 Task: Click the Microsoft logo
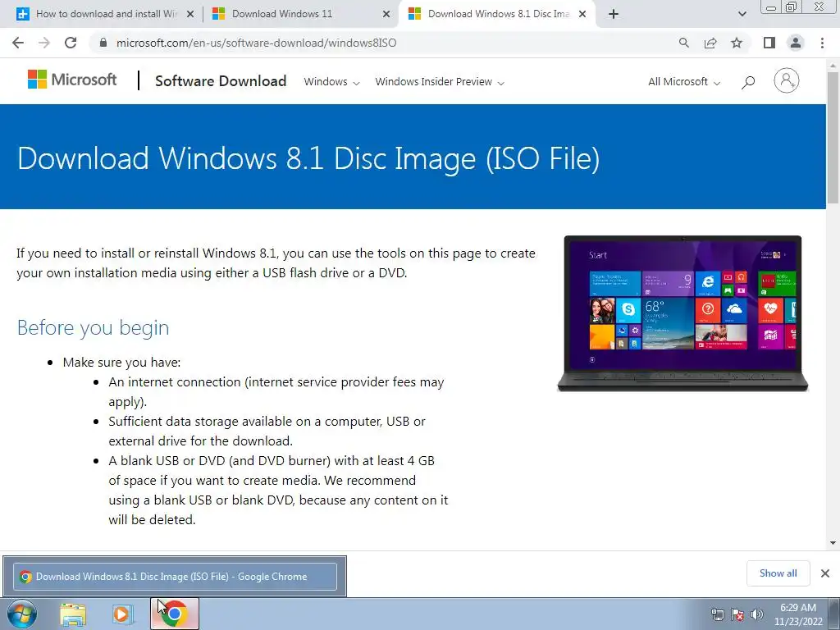[72, 80]
